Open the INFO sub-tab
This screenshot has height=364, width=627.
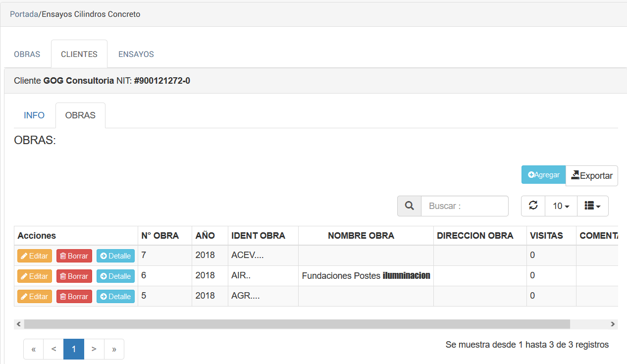34,115
